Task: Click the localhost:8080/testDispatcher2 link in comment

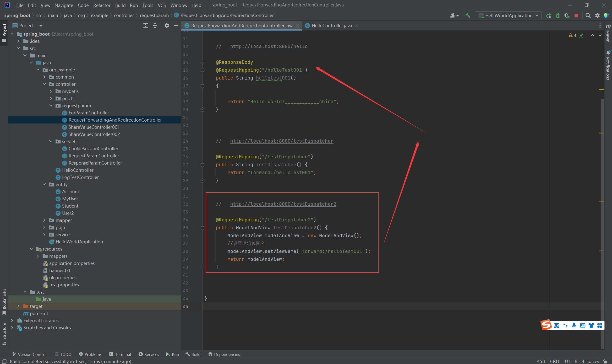Action: click(283, 204)
